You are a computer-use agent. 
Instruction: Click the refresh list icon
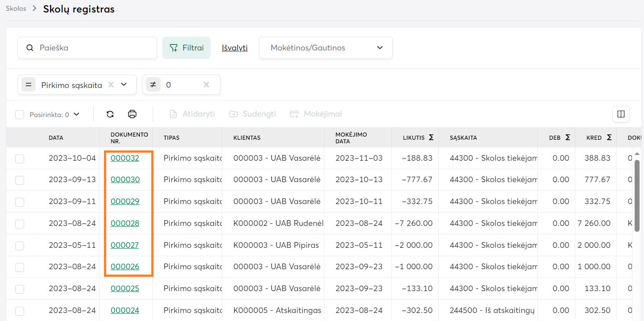point(110,114)
